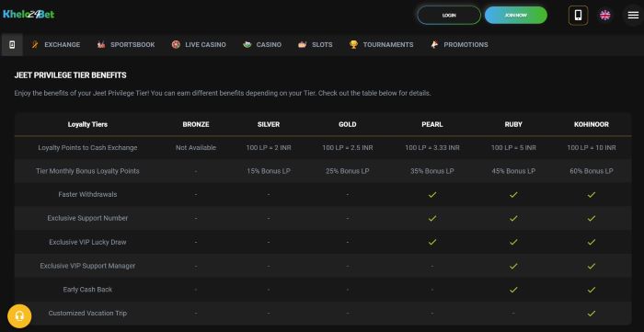Select the PEARL column header
644x332 pixels.
pyautogui.click(x=432, y=124)
